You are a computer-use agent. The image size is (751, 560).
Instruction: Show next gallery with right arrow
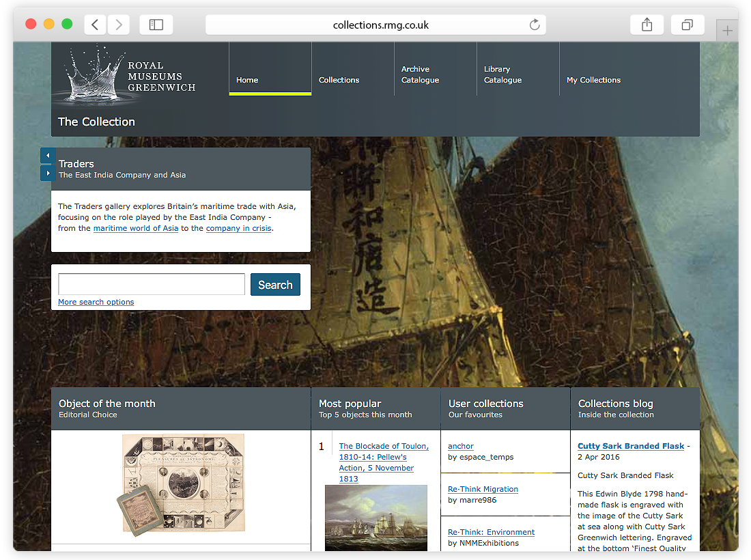(48, 173)
